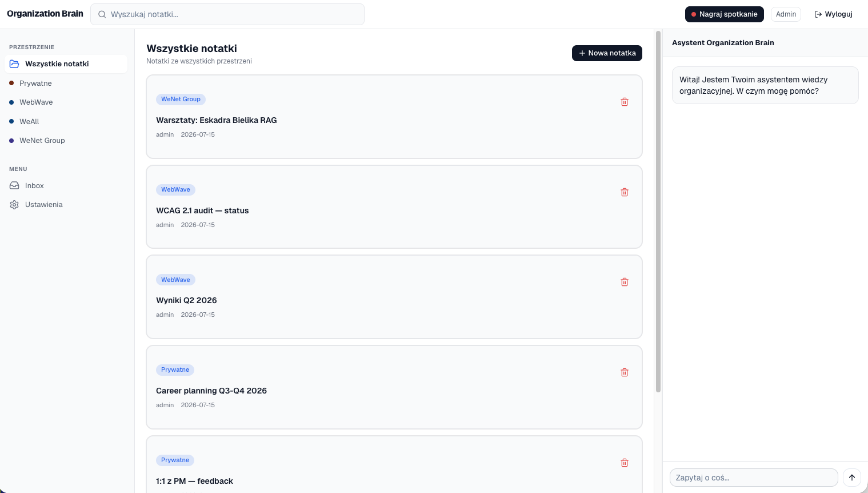Click trash icon for Wyniki Q2 2026
The height and width of the screenshot is (493, 868).
625,282
